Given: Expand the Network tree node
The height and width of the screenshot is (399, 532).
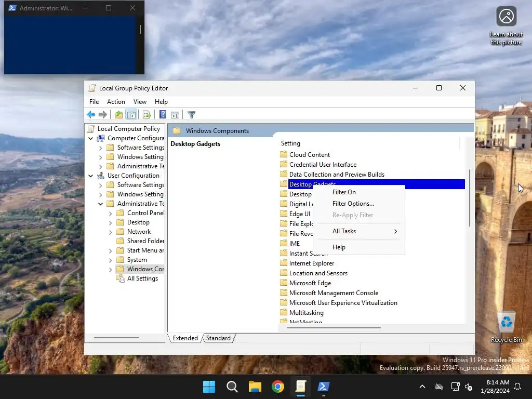Looking at the screenshot, I should click(x=110, y=232).
